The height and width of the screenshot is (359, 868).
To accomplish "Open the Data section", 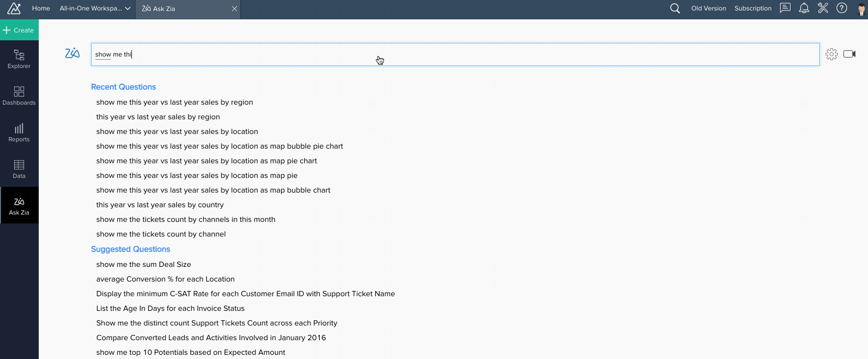I will pos(19,169).
